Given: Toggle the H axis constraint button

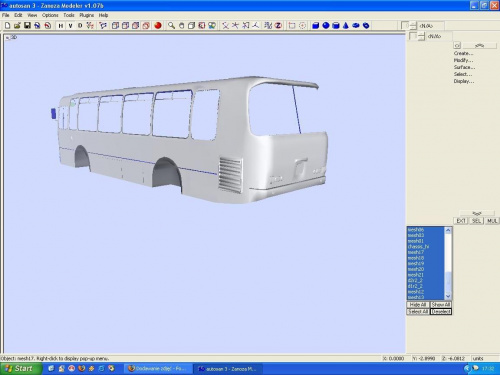Looking at the screenshot, I should click(x=61, y=25).
